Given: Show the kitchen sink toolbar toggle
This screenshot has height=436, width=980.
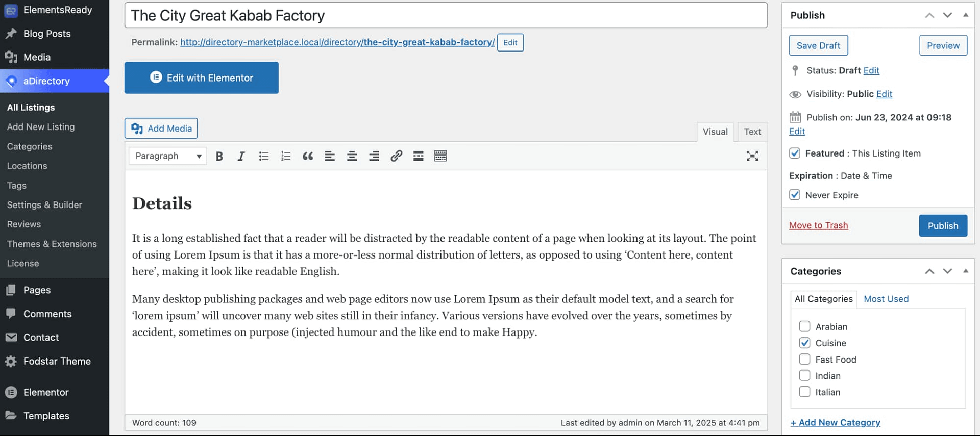Looking at the screenshot, I should coord(440,156).
